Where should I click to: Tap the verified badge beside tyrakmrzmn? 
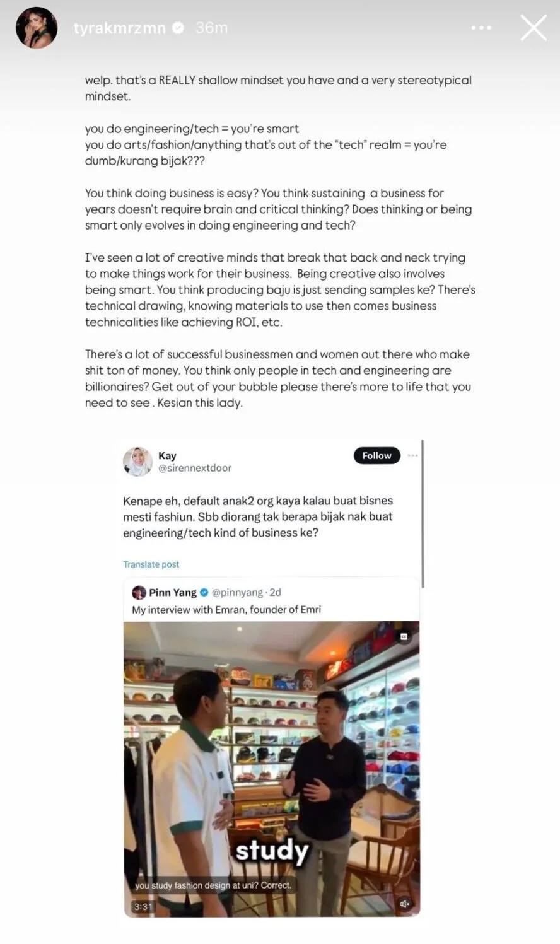178,28
